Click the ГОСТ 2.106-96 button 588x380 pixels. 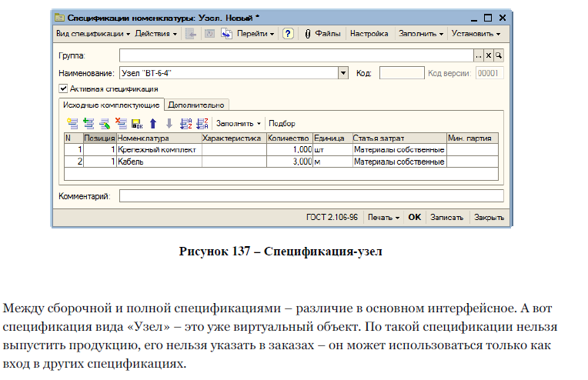click(332, 218)
